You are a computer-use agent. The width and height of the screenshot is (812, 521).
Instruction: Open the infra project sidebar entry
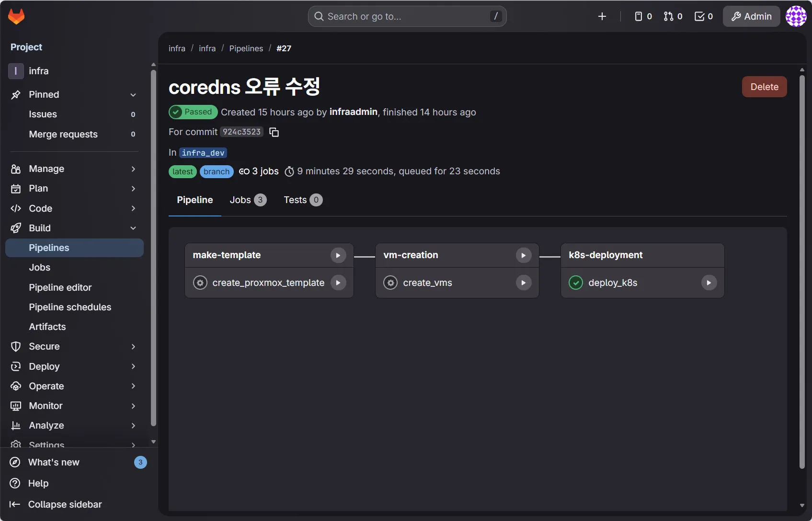(x=74, y=71)
